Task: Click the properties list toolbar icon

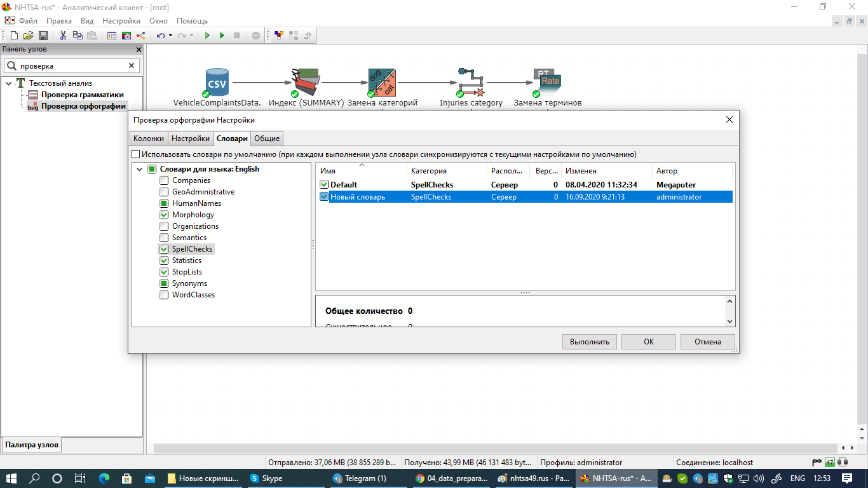Action: click(111, 36)
